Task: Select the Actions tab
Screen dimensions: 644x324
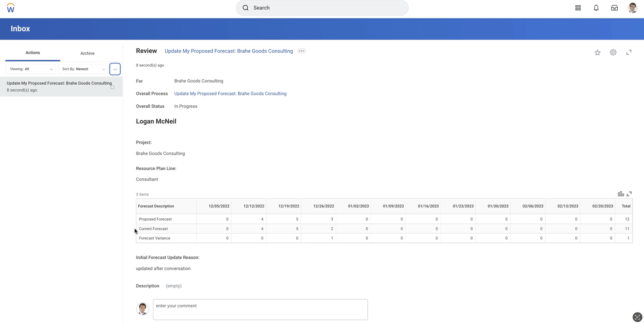Action: coord(33,52)
